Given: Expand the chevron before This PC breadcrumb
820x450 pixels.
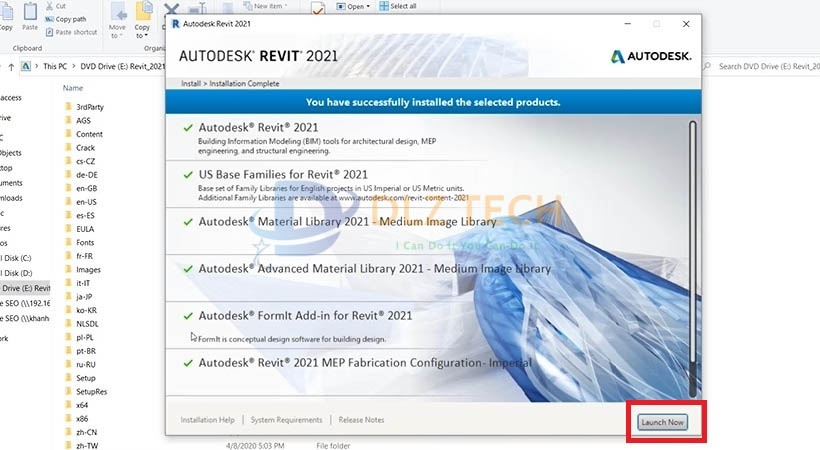Looking at the screenshot, I should (x=36, y=66).
